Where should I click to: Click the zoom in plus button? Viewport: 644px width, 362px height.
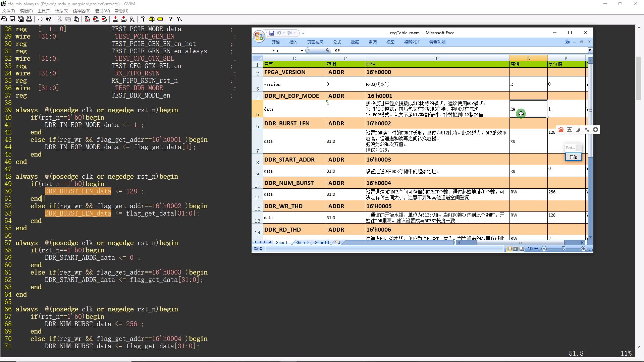click(x=584, y=249)
